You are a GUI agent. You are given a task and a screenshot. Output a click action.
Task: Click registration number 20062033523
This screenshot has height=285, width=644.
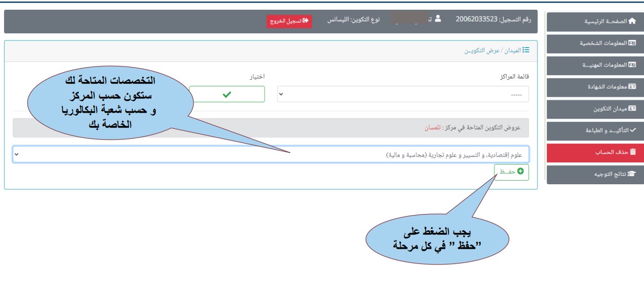[x=477, y=20]
